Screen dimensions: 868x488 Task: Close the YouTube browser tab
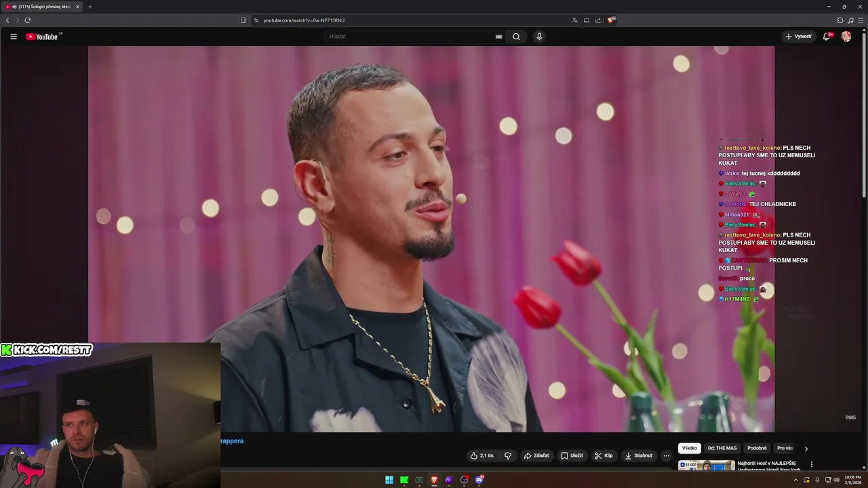77,7
